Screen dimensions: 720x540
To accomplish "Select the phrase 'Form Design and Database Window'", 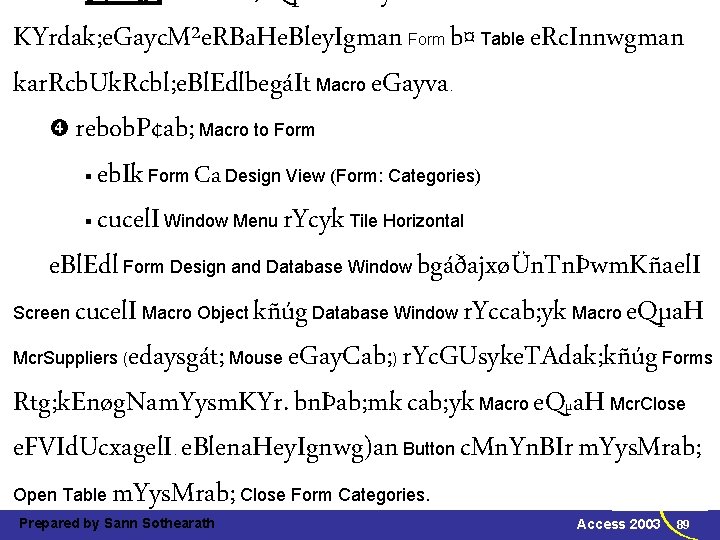I will pyautogui.click(x=267, y=267).
